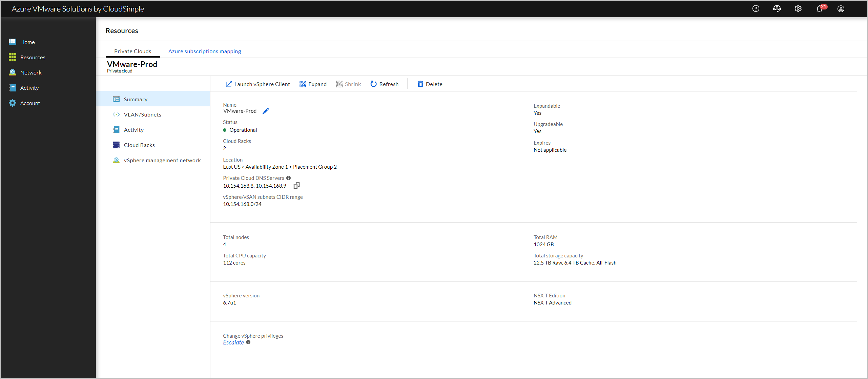This screenshot has height=379, width=868.
Task: Click the Refresh status icon
Action: pyautogui.click(x=374, y=84)
